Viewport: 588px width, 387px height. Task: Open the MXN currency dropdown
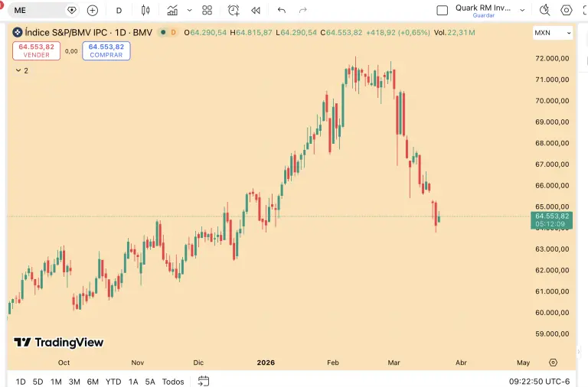553,34
